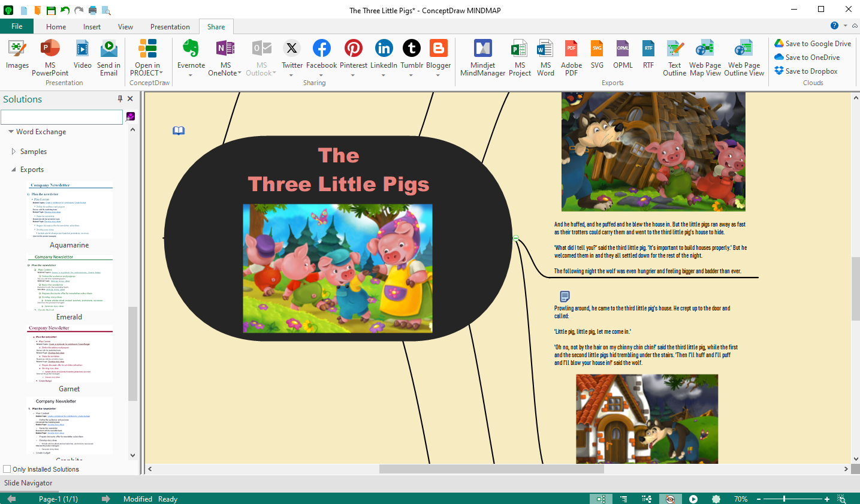
Task: Export to Mindjet MindManager format
Action: (482, 58)
